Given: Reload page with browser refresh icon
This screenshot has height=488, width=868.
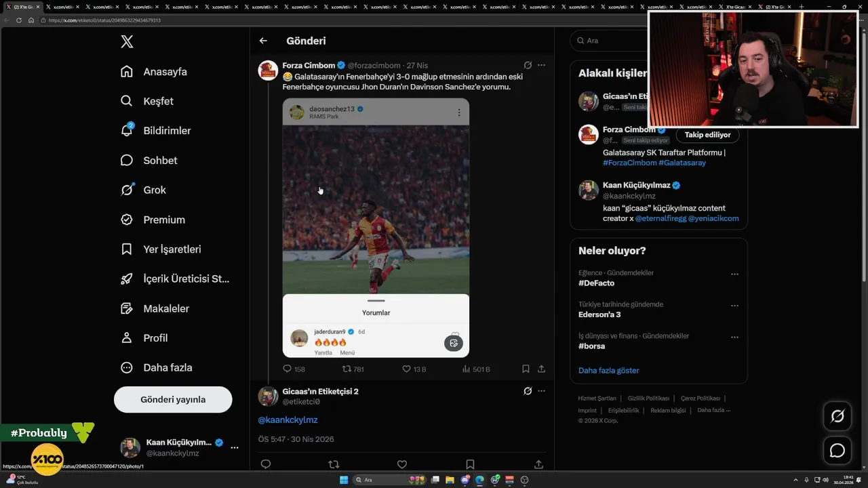Looking at the screenshot, I should (19, 20).
